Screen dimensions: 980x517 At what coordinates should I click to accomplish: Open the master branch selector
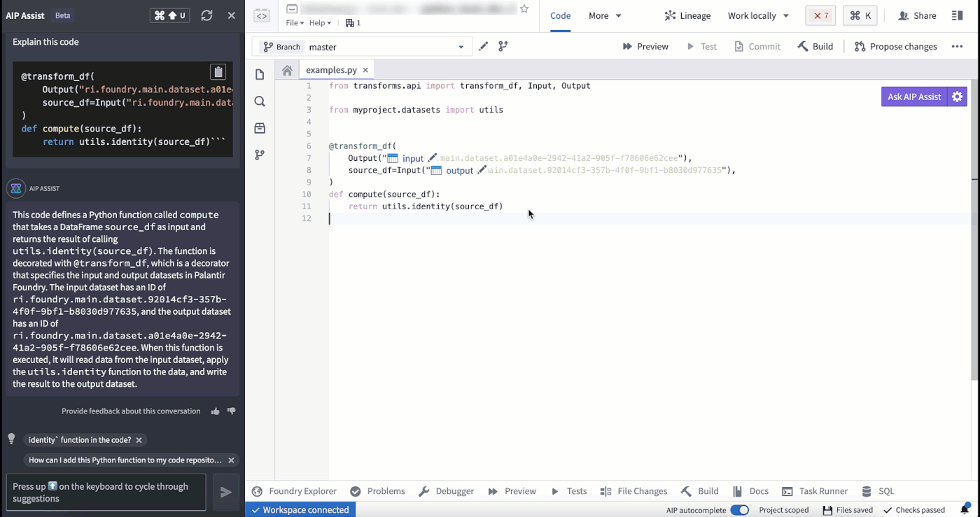point(363,47)
